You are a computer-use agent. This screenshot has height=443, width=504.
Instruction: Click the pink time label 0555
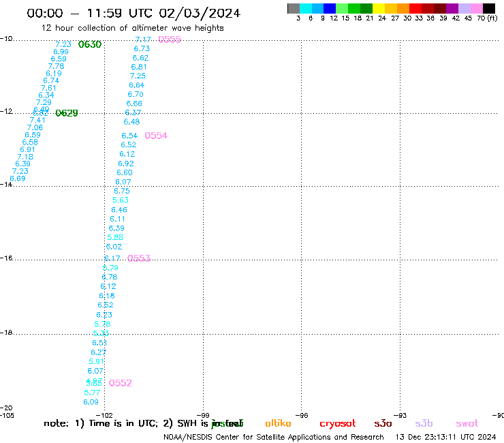[170, 40]
